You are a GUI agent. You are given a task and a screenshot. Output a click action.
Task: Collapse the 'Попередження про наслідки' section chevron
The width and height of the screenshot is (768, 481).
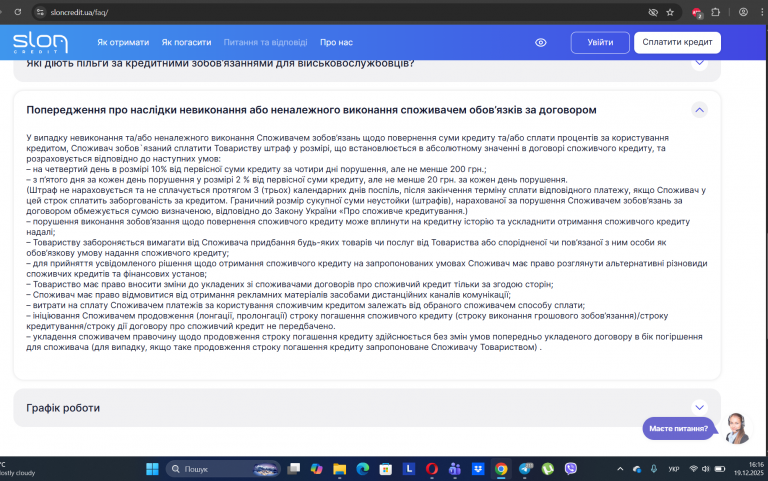click(699, 110)
